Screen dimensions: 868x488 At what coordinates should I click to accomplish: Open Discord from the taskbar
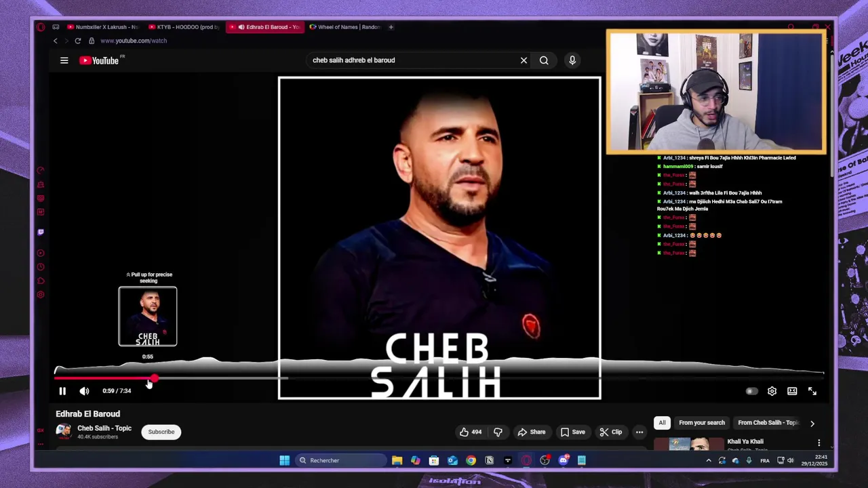click(563, 460)
